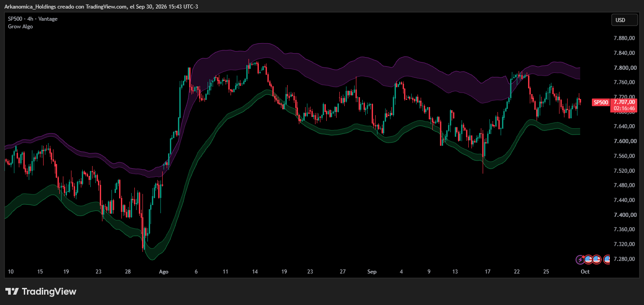Click date label 6 on time axis
The height and width of the screenshot is (305, 644).
tap(196, 272)
